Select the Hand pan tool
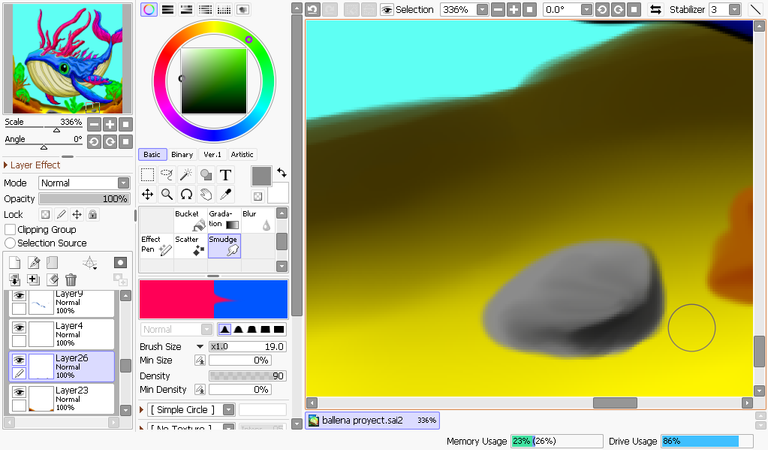The width and height of the screenshot is (768, 450). [x=206, y=194]
